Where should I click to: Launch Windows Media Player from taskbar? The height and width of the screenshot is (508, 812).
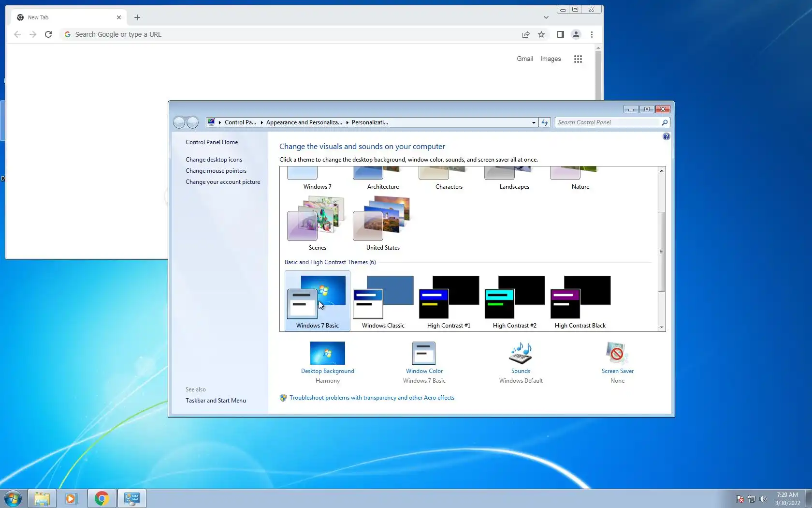coord(72,498)
